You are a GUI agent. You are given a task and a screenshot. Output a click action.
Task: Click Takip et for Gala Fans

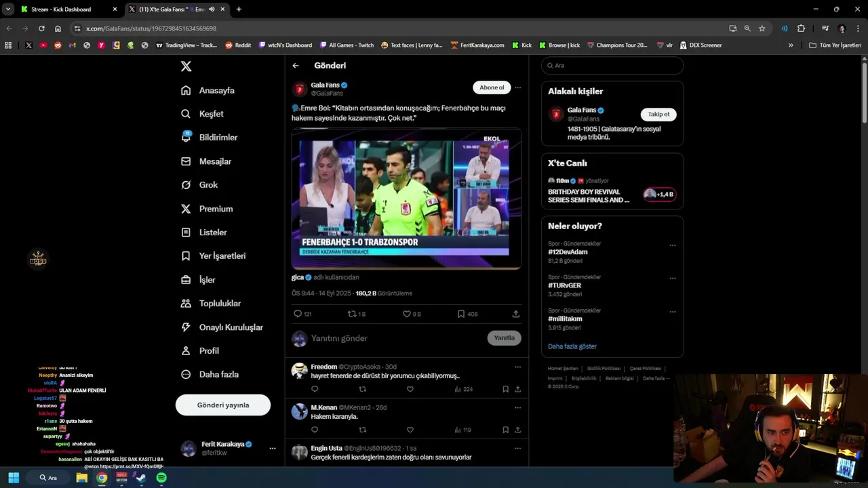pos(658,114)
